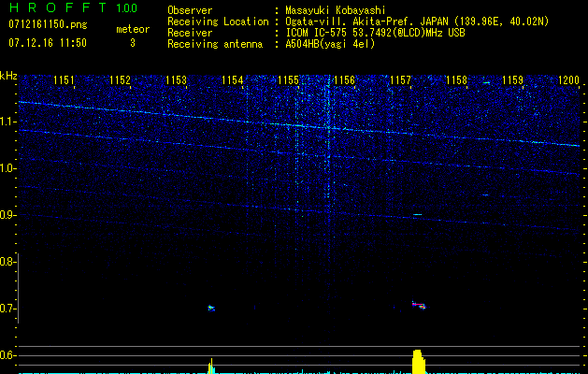The width and height of the screenshot is (588, 374).
Task: Click observer name Masayuki Kobayashi
Action: tap(336, 10)
